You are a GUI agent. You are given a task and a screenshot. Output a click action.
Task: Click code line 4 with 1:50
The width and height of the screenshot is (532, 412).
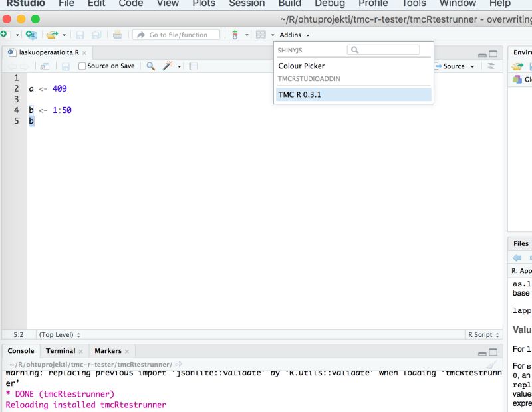coord(51,110)
